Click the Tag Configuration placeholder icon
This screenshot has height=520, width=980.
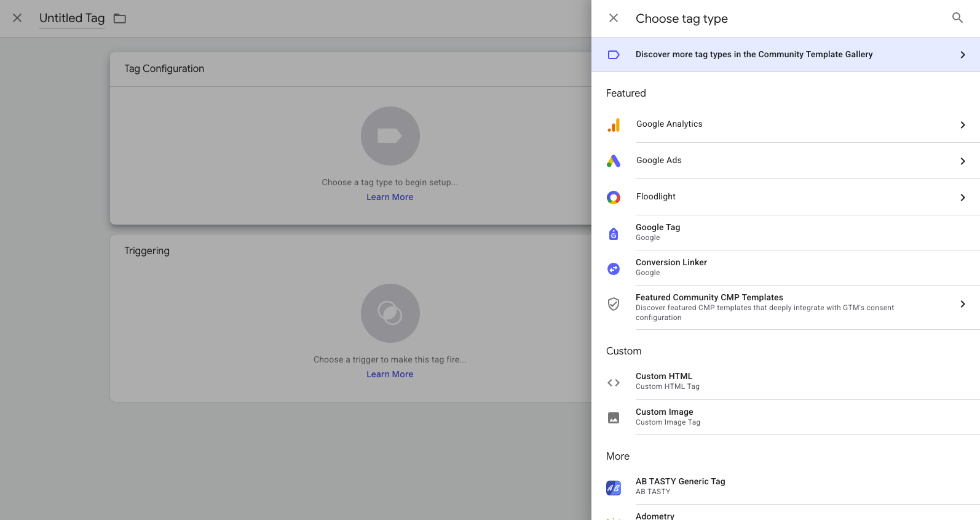point(390,136)
